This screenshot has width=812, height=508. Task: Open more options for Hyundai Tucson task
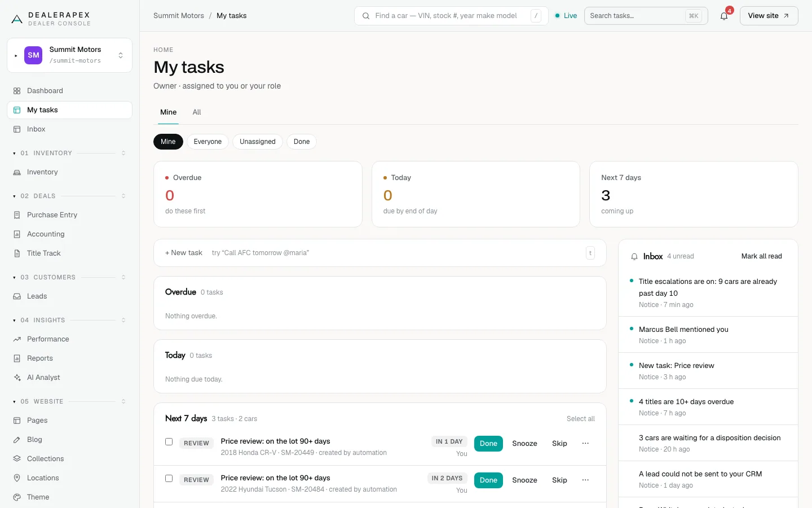click(585, 480)
